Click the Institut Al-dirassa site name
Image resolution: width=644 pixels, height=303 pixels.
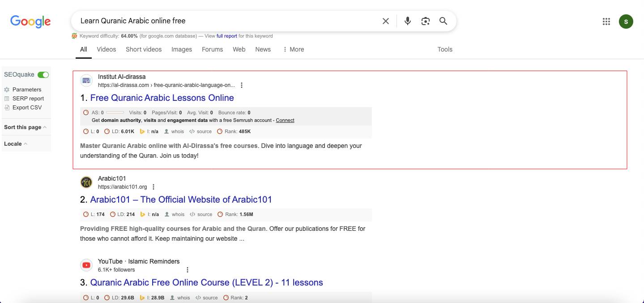click(x=122, y=77)
